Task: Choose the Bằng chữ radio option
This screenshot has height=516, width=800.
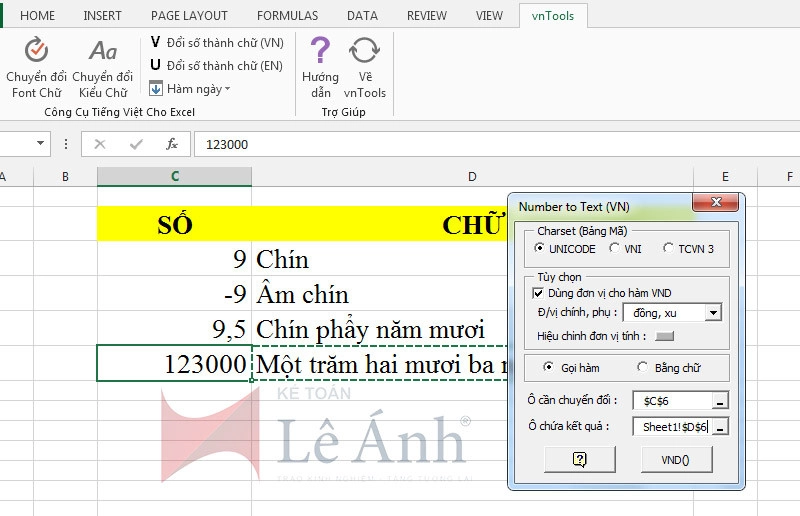Action: click(643, 367)
